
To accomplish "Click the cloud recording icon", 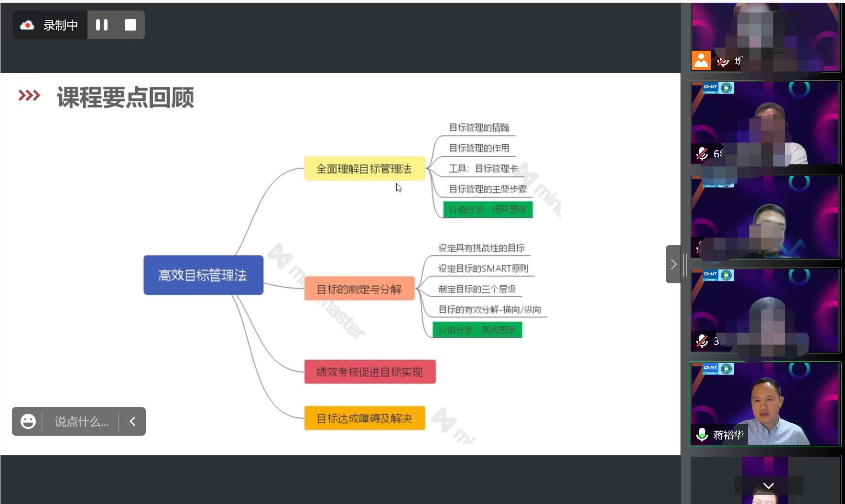I will pos(27,25).
